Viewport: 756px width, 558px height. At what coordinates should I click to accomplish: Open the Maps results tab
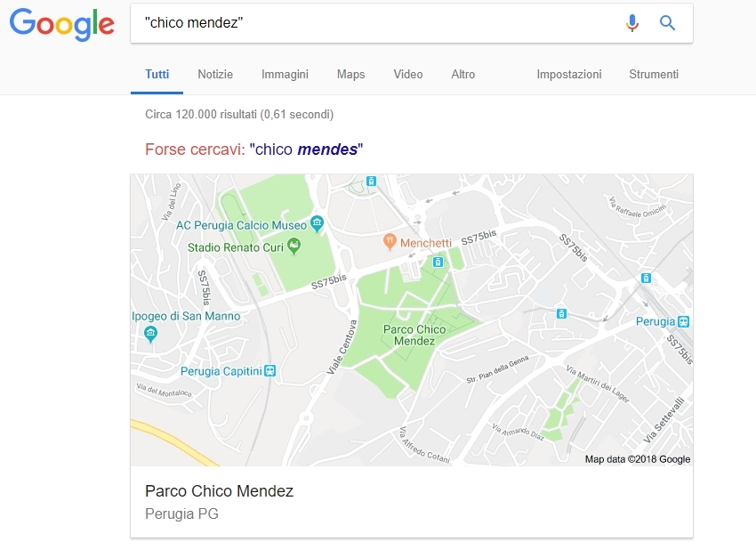coord(351,74)
